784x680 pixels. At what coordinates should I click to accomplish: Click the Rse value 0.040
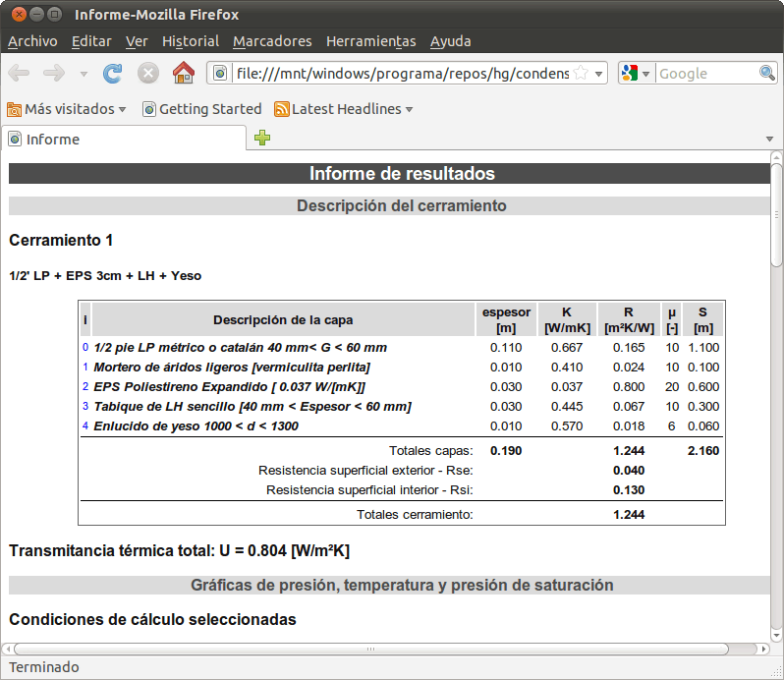629,471
